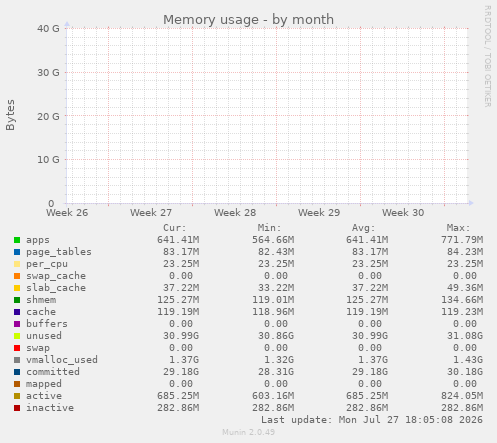Screen dimensions: 497x443
Task: Click the shmem max value 134.66M
Action: pyautogui.click(x=462, y=300)
